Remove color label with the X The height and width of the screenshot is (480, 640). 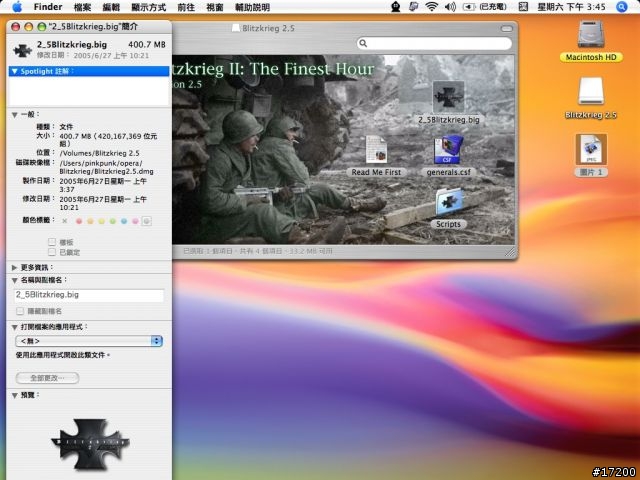(64, 221)
